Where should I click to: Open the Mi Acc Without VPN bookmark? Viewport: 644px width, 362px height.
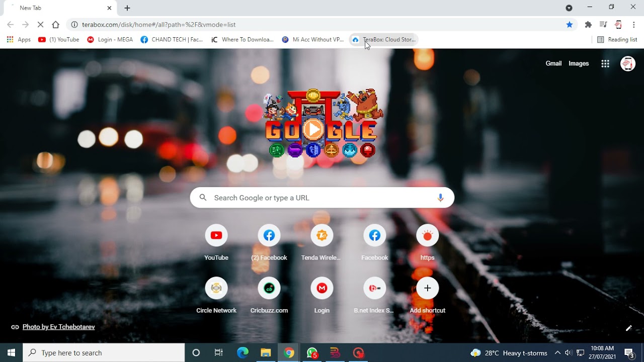(313, 40)
